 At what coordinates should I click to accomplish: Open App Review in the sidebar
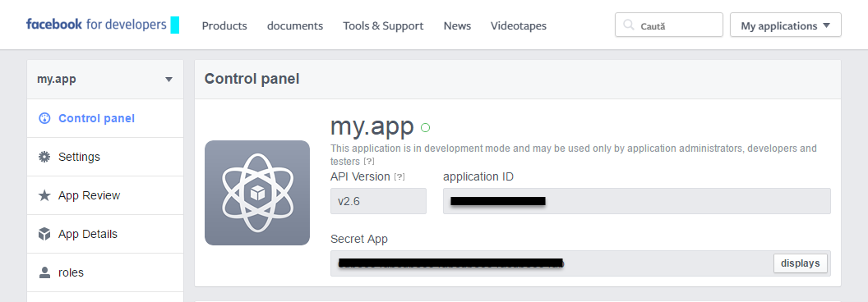tap(105, 195)
